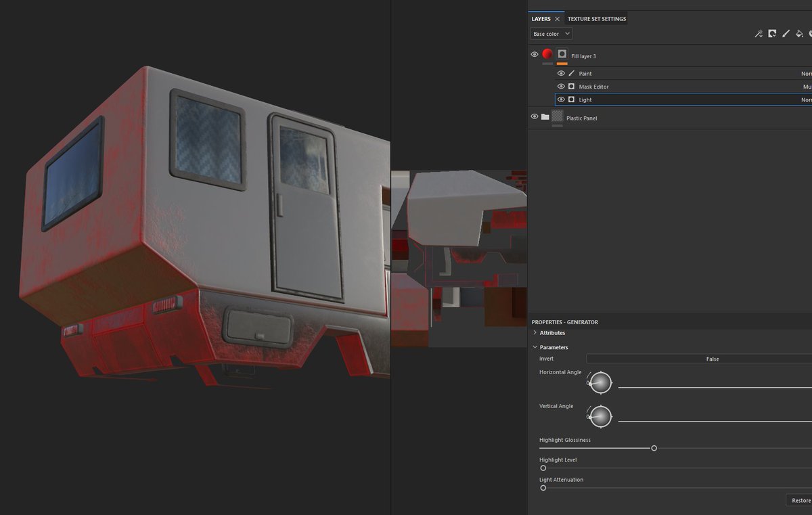Viewport: 812px width, 515px height.
Task: Click the brush icon in the layers panel toolbar
Action: [786, 32]
